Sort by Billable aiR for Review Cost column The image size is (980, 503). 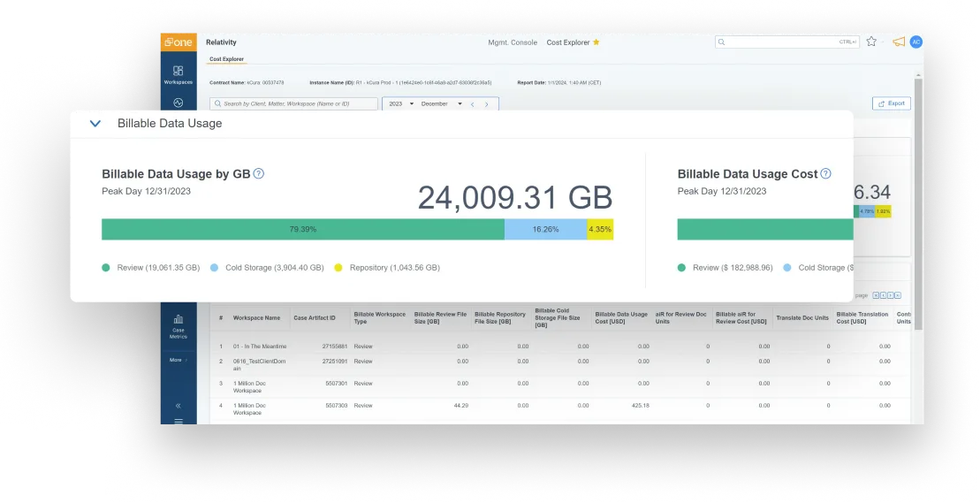coord(741,318)
